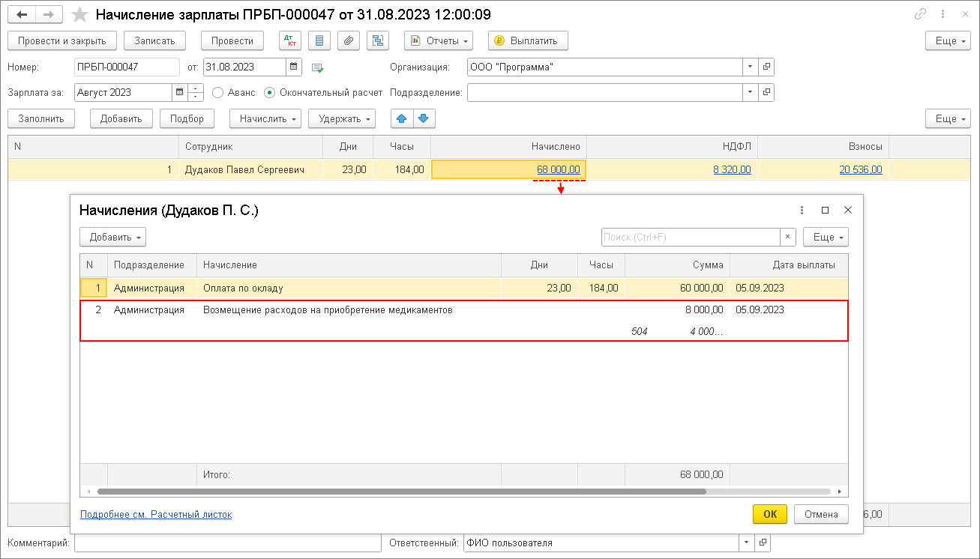Select row Оплата по окладу
The height and width of the screenshot is (559, 980).
click(464, 288)
